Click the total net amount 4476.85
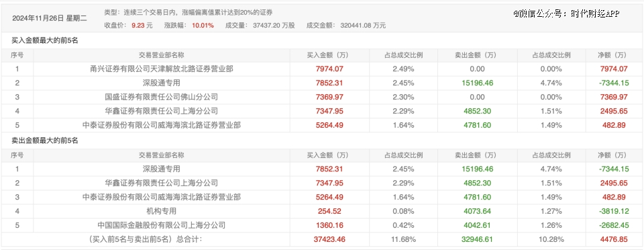The image size is (644, 250). click(x=612, y=239)
